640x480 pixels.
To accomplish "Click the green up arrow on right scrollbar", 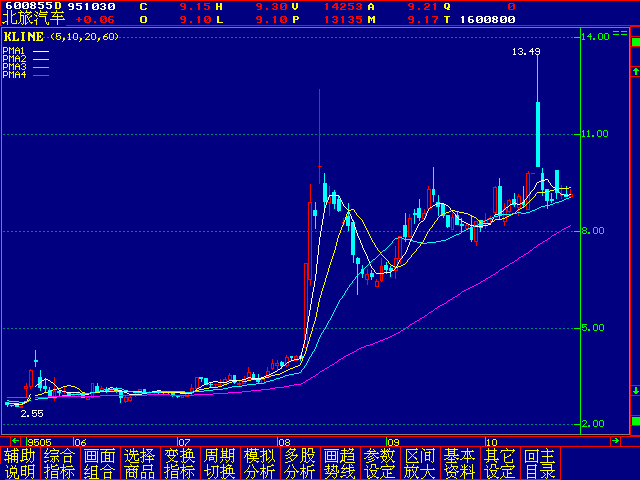I will pyautogui.click(x=634, y=72).
